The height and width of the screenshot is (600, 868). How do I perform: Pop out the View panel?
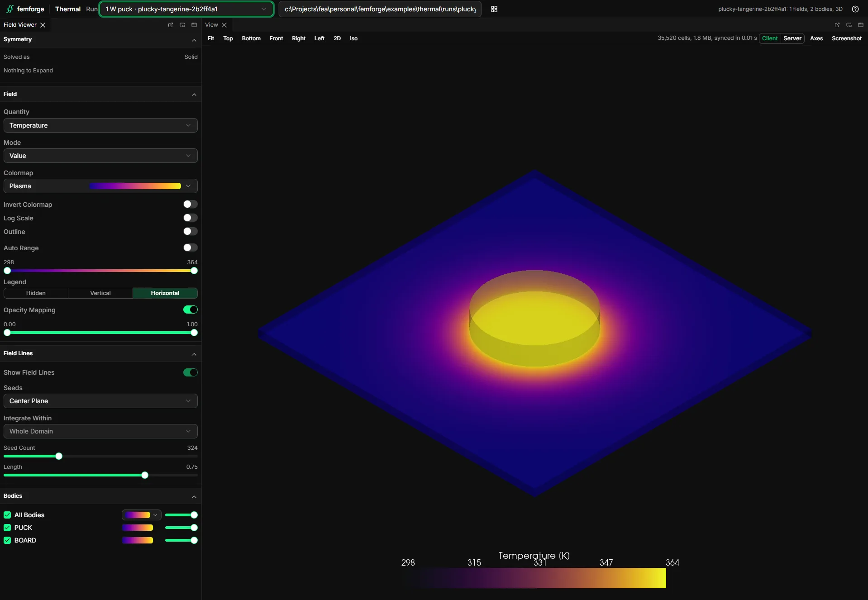[837, 25]
